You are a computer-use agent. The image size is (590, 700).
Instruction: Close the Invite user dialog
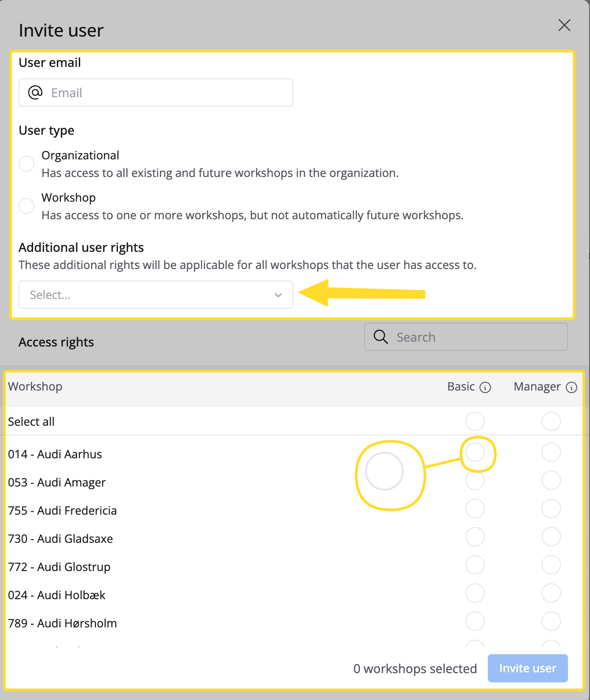[x=564, y=25]
